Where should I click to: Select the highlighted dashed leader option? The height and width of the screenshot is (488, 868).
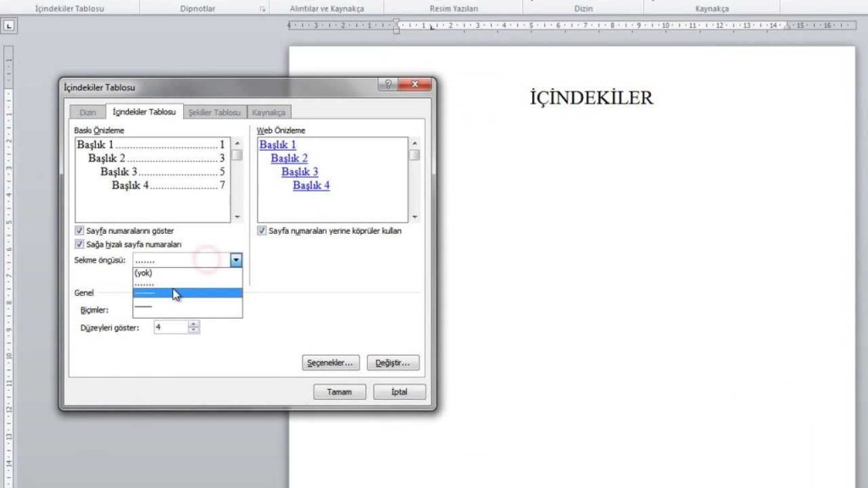click(x=187, y=292)
